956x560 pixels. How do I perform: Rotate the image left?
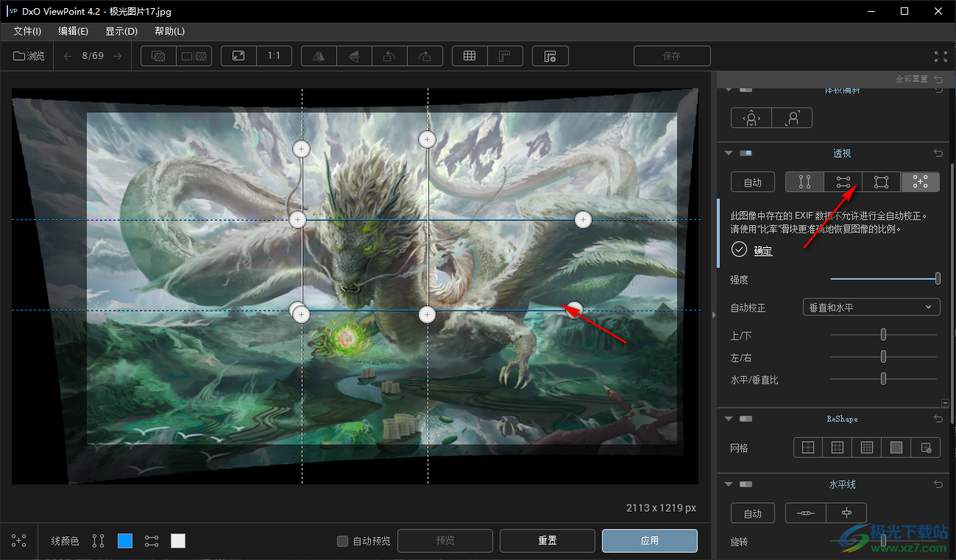tap(389, 56)
